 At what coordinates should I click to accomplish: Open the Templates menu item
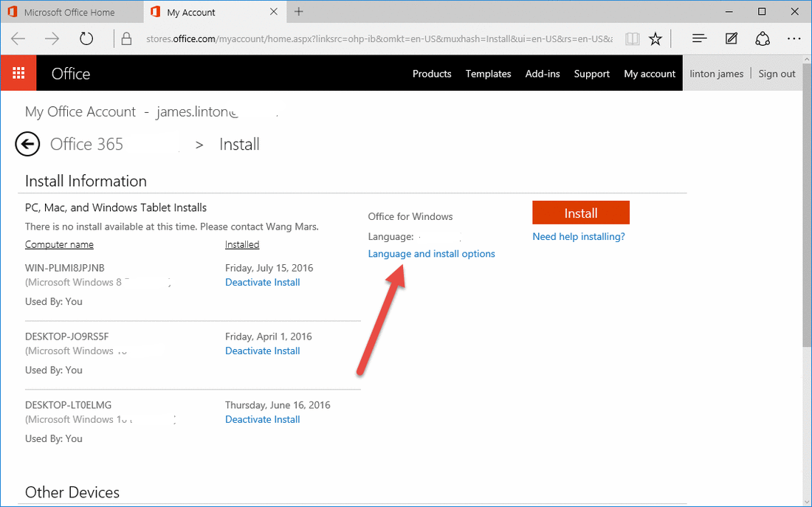(x=489, y=74)
